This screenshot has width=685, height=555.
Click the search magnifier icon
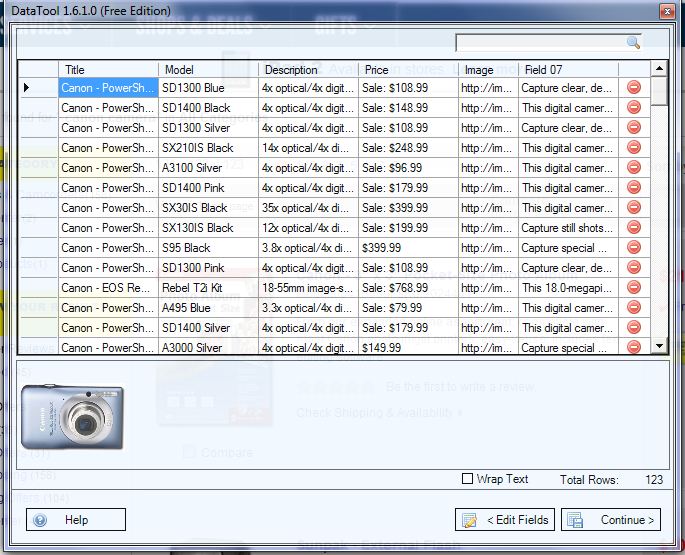[633, 42]
